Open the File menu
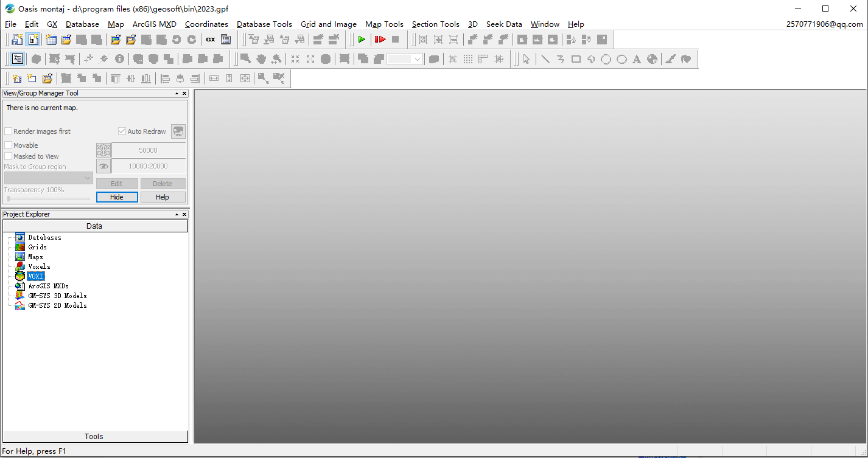Viewport: 868px width, 458px height. (10, 24)
